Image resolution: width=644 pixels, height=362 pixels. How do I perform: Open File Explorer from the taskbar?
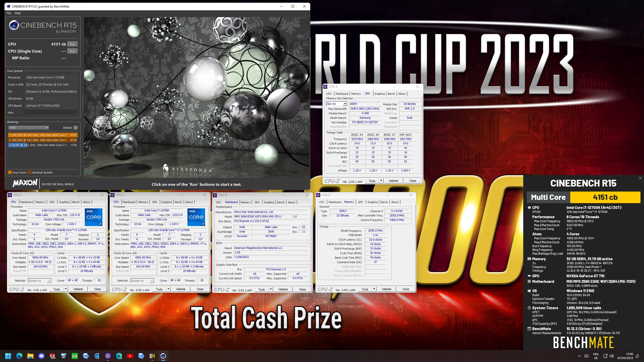(30, 356)
